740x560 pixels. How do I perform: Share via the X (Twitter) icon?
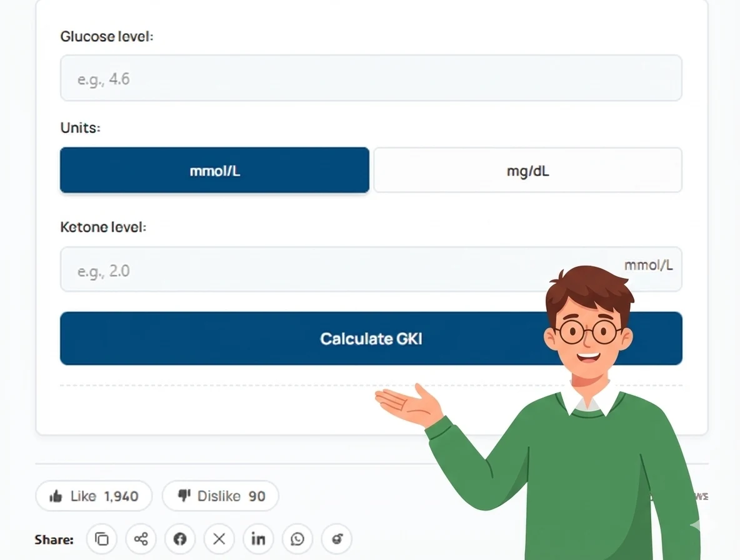[219, 539]
